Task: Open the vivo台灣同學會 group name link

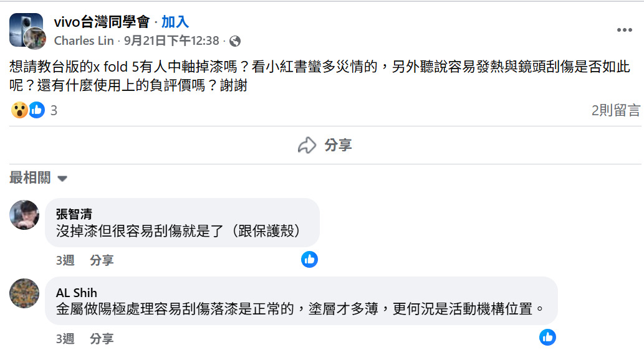Action: 102,22
